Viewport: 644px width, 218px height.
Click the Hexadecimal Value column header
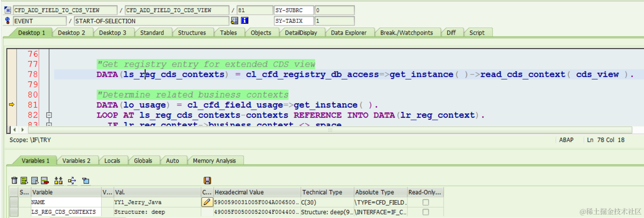(x=257, y=192)
